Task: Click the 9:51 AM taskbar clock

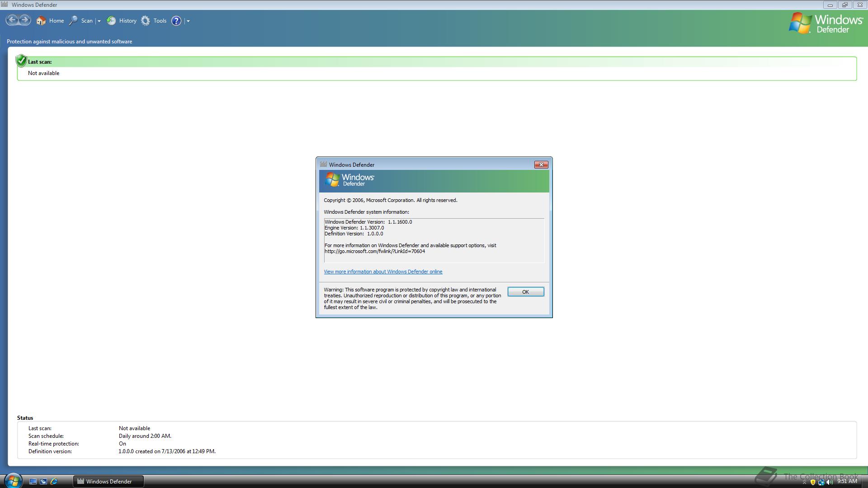Action: pos(847,482)
